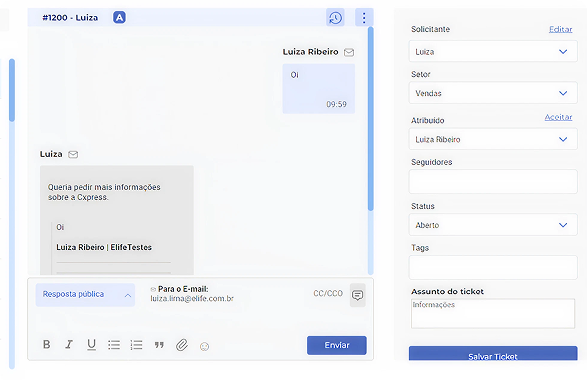Click the '#1200 - Luiza' ticket title
The width and height of the screenshot is (587, 386).
70,18
